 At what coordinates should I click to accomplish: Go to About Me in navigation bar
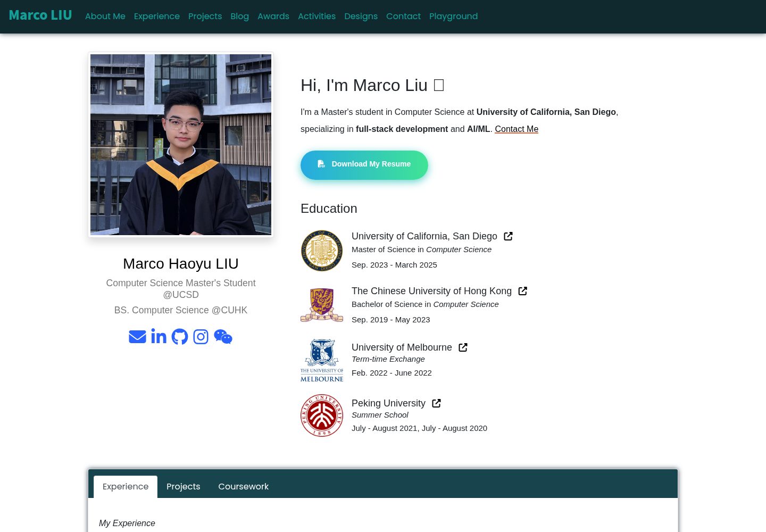coord(105,16)
